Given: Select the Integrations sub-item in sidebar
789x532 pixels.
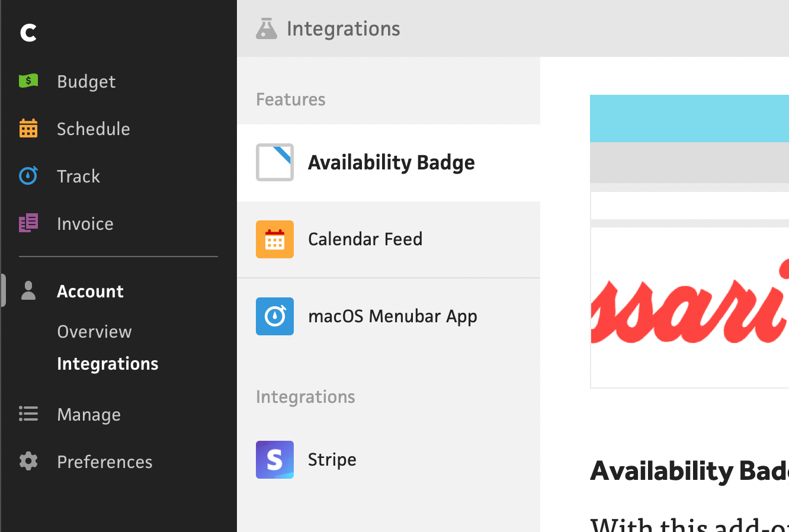Looking at the screenshot, I should (107, 364).
